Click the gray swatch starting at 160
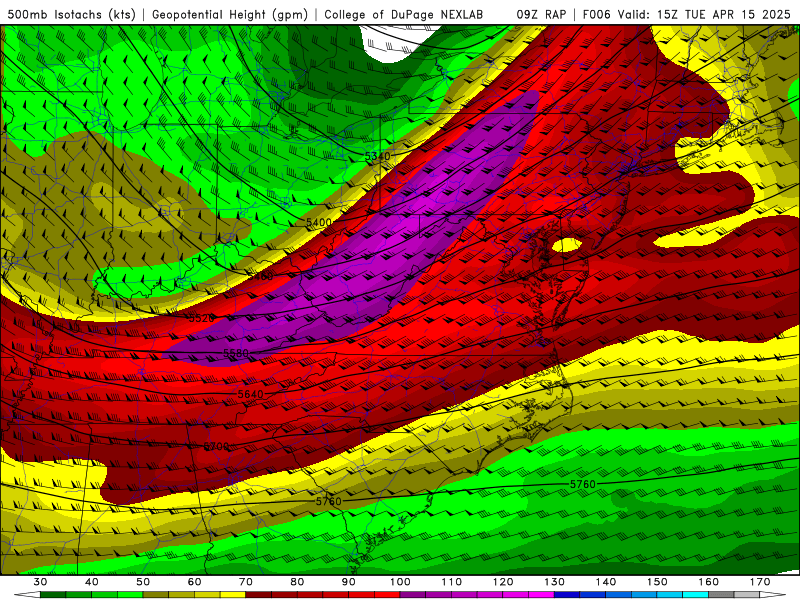Viewport: 800px width, 600px height. [721, 595]
